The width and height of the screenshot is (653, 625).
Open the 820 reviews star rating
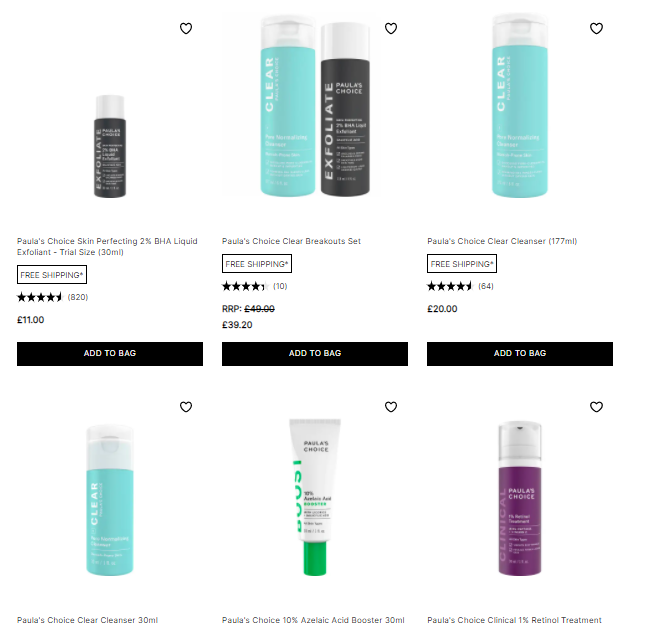pos(52,297)
